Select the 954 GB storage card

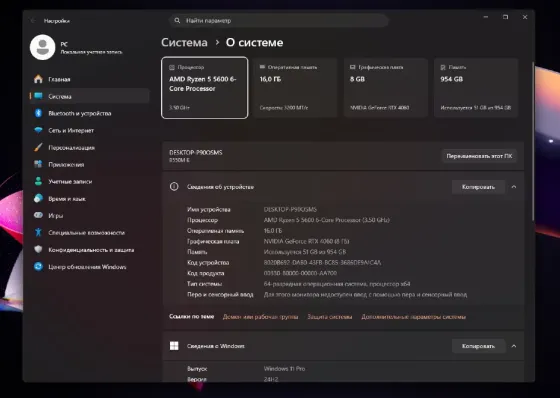click(476, 88)
